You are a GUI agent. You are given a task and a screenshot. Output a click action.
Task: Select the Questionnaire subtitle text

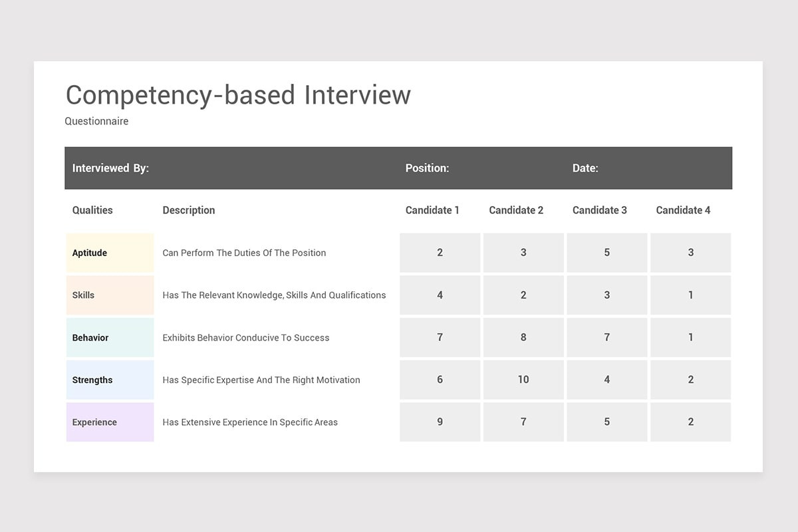(x=96, y=121)
